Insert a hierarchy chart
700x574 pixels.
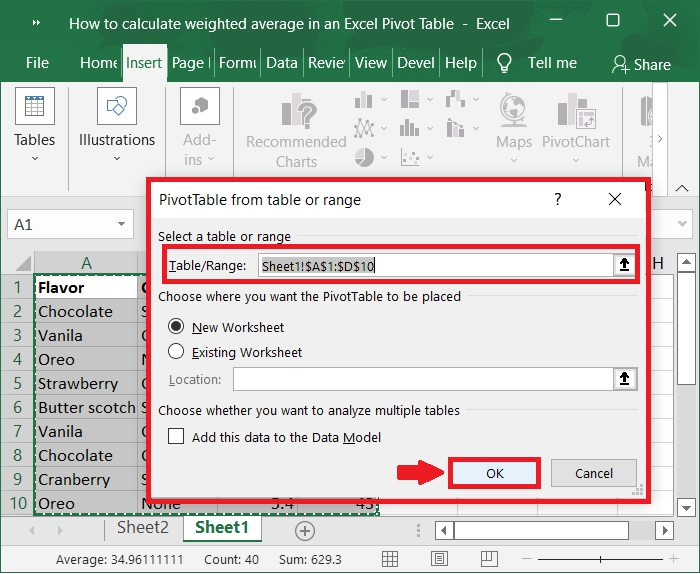pyautogui.click(x=410, y=99)
